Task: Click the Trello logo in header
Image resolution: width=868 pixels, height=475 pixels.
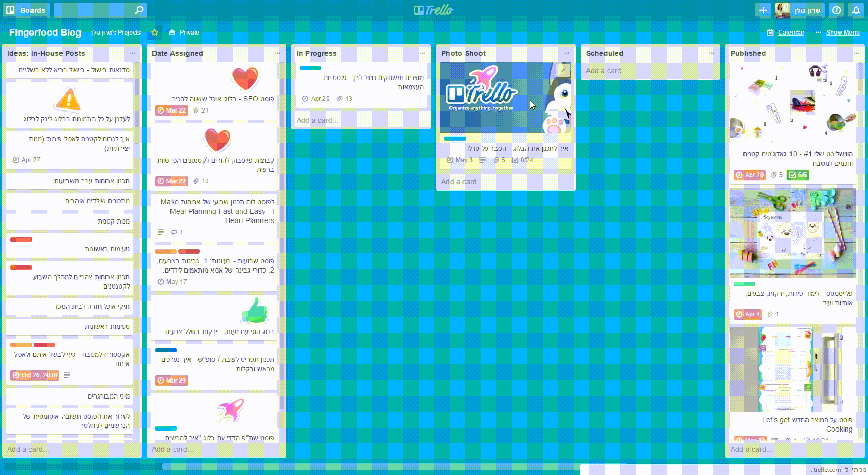Action: point(434,10)
